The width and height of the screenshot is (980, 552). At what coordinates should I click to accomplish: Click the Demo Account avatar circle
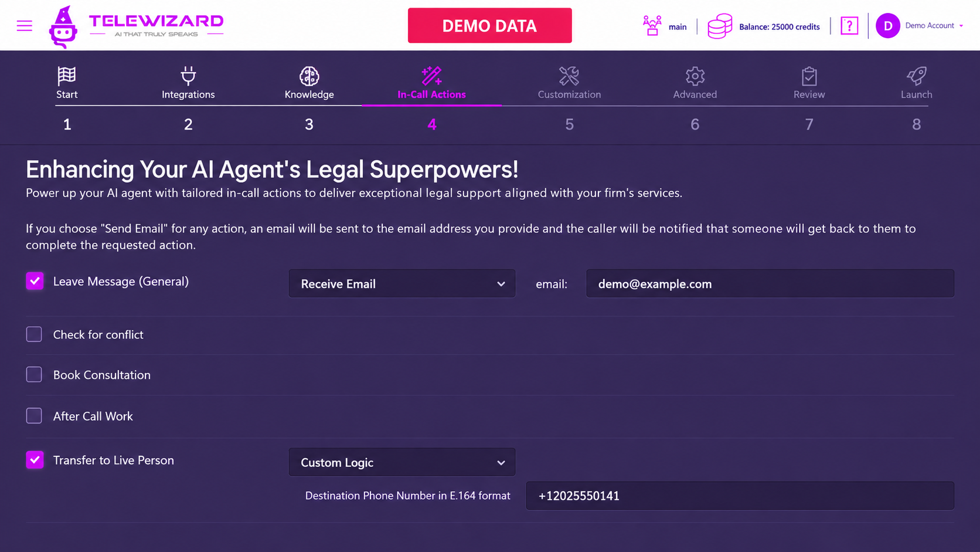point(888,26)
